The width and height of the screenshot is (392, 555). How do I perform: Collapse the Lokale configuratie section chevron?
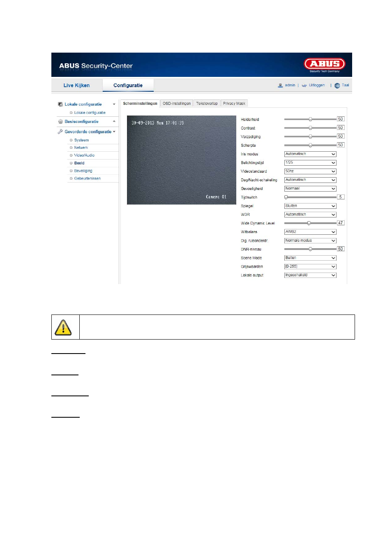[114, 104]
